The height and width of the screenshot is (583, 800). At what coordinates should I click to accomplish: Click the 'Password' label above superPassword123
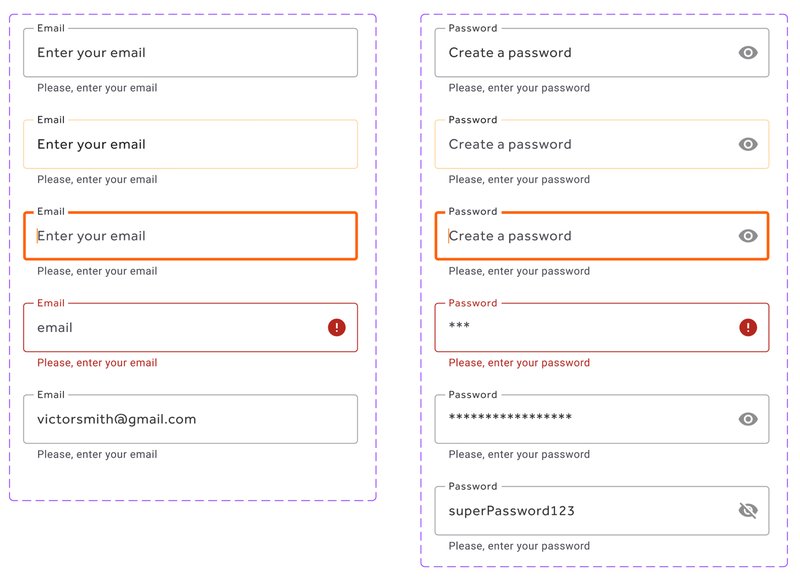(472, 486)
